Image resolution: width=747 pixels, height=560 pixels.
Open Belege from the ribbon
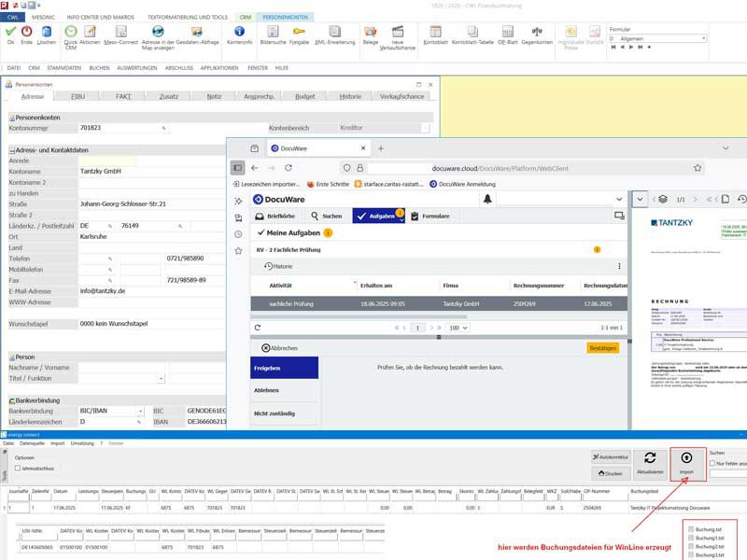click(x=370, y=32)
